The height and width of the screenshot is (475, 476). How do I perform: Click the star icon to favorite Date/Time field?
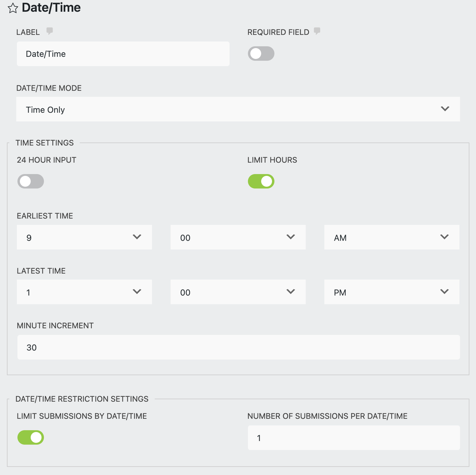[13, 8]
